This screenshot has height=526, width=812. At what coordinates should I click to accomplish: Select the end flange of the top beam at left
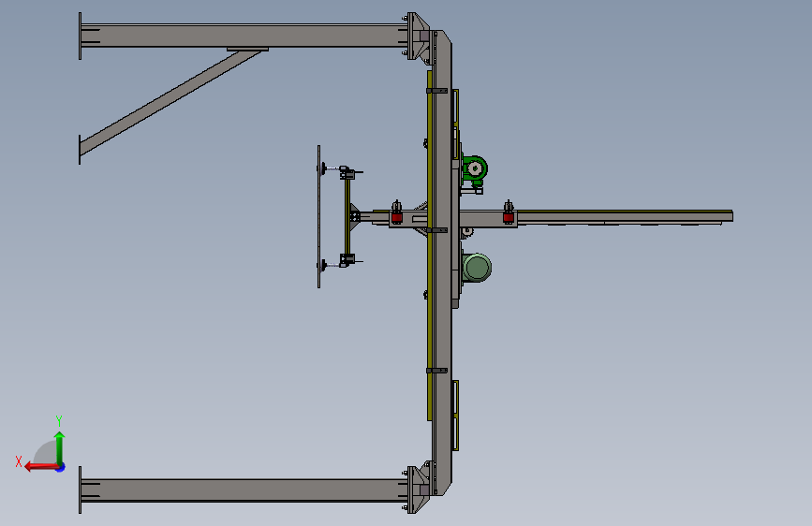coord(81,36)
